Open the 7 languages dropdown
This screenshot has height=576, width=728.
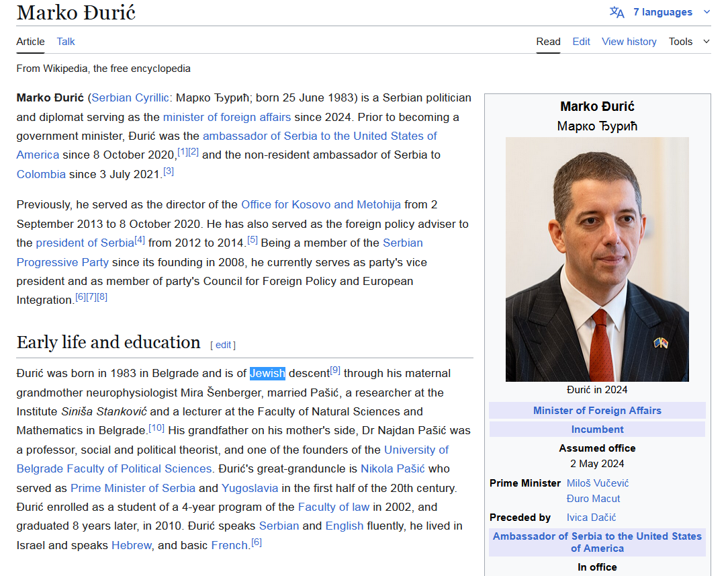click(x=663, y=12)
